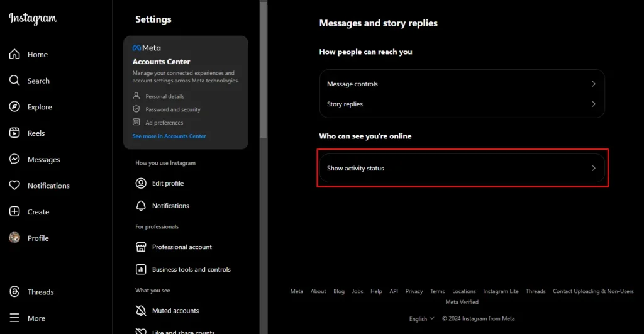Click the Meta logo in Accounts Center

point(147,48)
